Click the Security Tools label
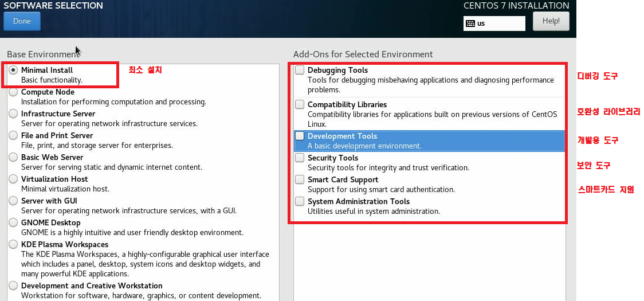The image size is (644, 301). point(333,158)
